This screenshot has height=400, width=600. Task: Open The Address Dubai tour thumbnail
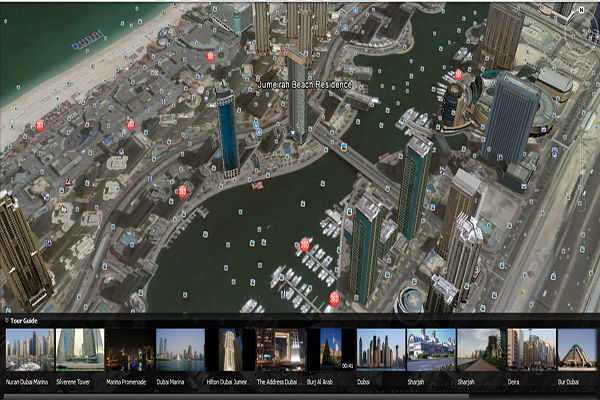pyautogui.click(x=280, y=350)
